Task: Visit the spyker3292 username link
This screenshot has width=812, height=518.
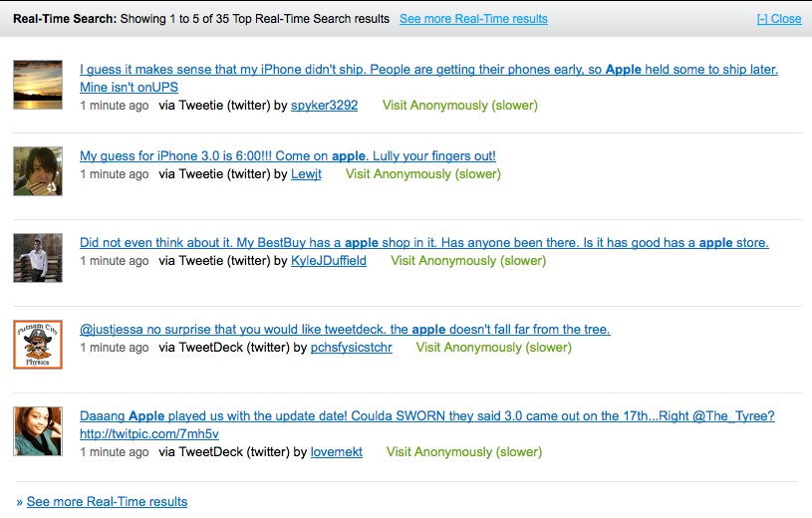Action: [324, 106]
